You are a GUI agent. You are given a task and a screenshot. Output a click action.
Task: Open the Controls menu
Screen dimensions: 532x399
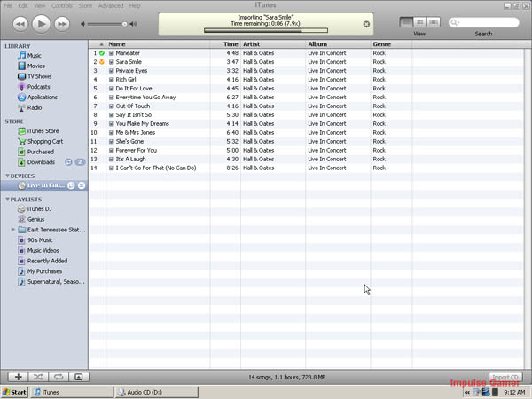[x=62, y=6]
